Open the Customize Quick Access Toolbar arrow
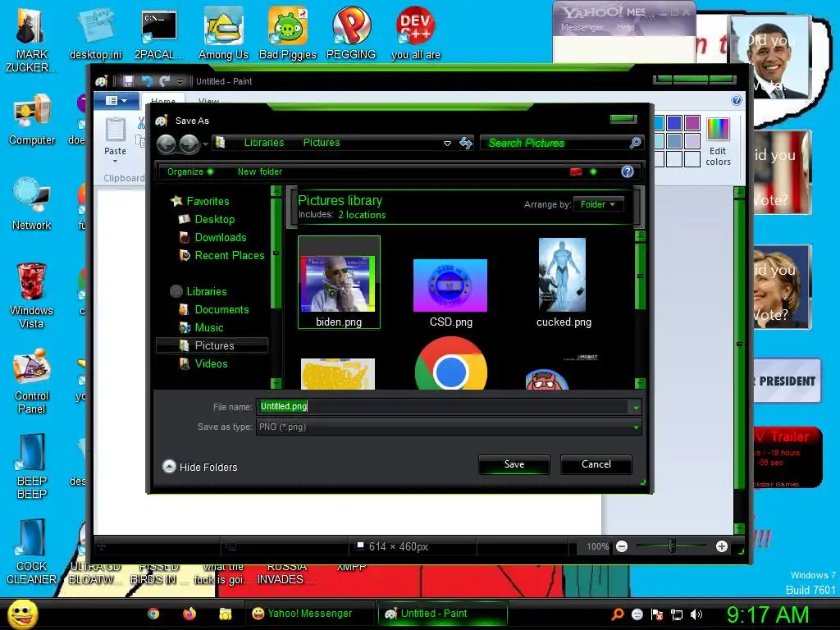The image size is (840, 630). pos(180,81)
